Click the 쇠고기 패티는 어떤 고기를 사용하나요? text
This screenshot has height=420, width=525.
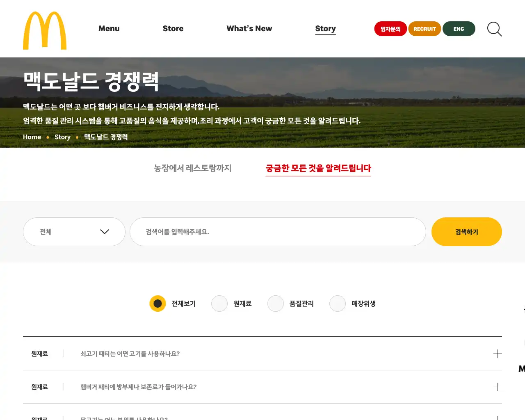(x=130, y=354)
